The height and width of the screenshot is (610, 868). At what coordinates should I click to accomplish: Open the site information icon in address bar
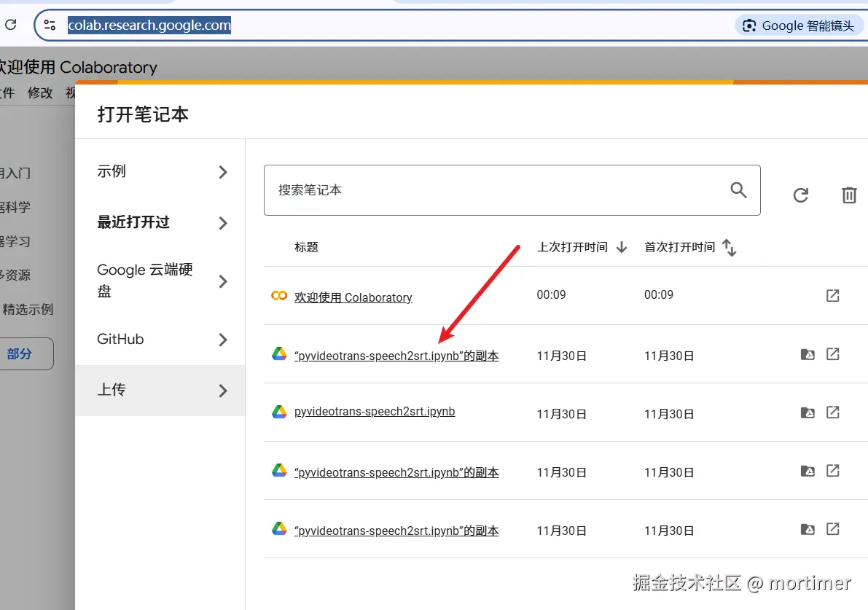tap(50, 25)
